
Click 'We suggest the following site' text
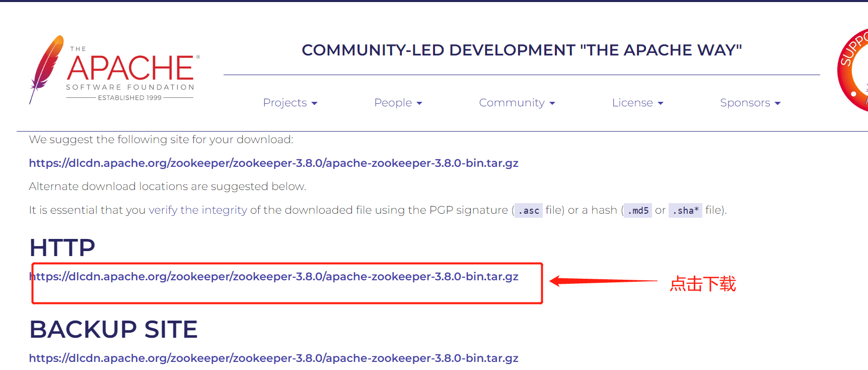[161, 140]
